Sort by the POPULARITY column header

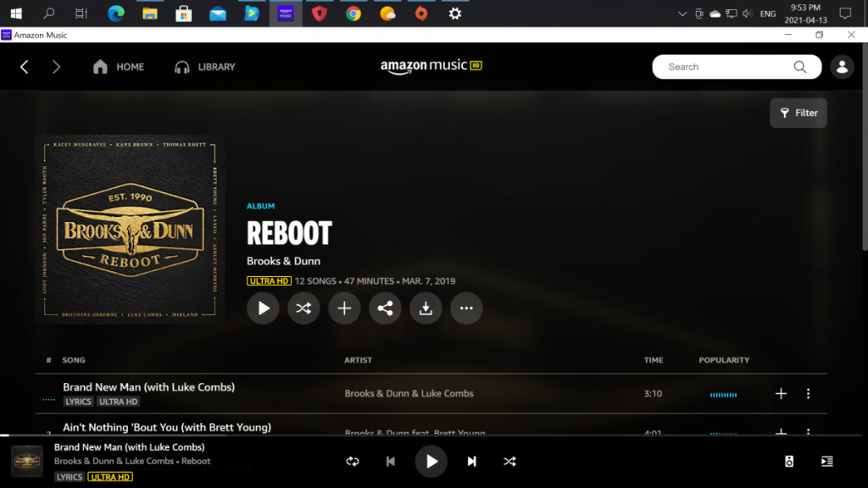pyautogui.click(x=724, y=360)
